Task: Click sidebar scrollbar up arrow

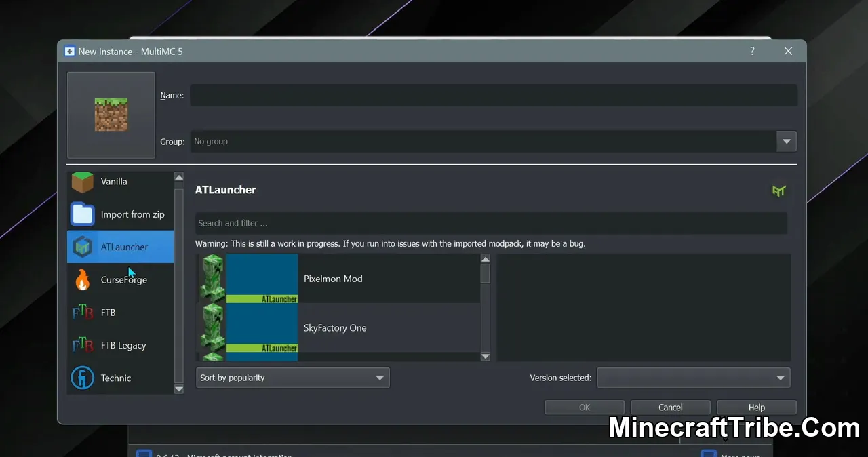Action: [179, 176]
